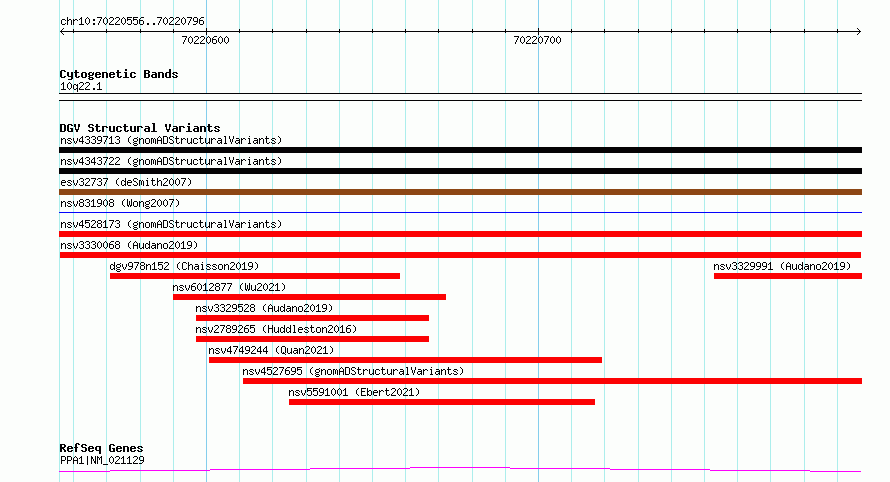Click the red bar under nsv3329991

(788, 276)
